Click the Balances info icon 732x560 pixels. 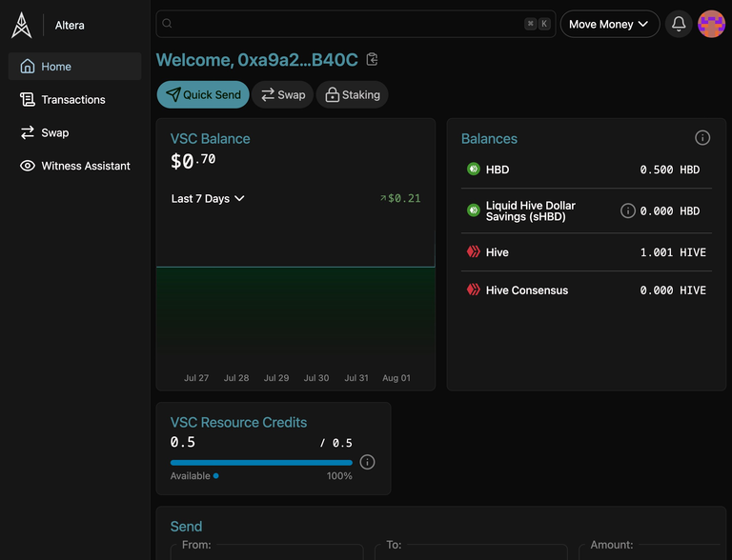(x=702, y=138)
